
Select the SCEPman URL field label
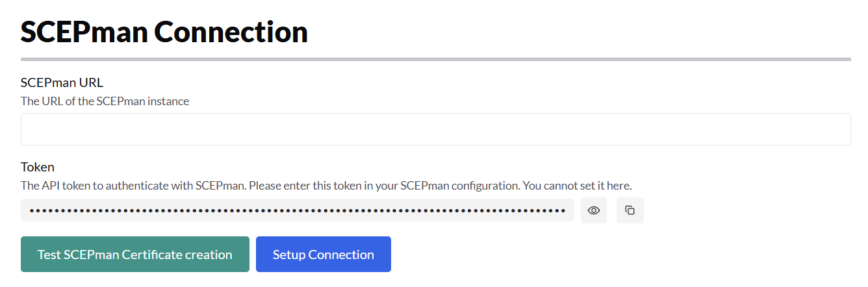[62, 82]
